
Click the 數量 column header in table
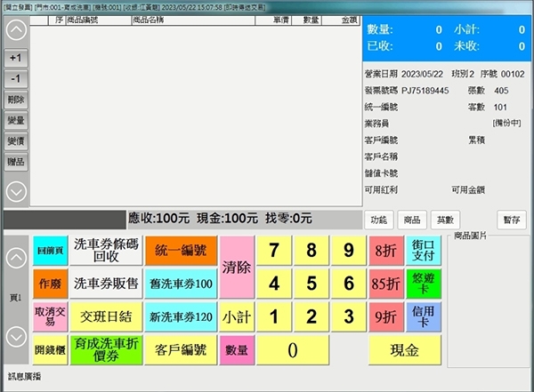pyautogui.click(x=306, y=20)
